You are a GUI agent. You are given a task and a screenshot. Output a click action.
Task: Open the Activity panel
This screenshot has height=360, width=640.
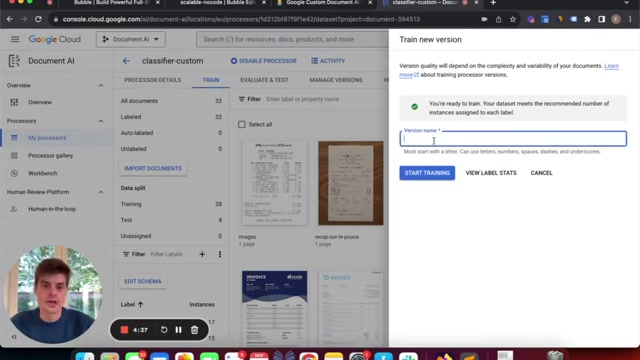point(328,61)
